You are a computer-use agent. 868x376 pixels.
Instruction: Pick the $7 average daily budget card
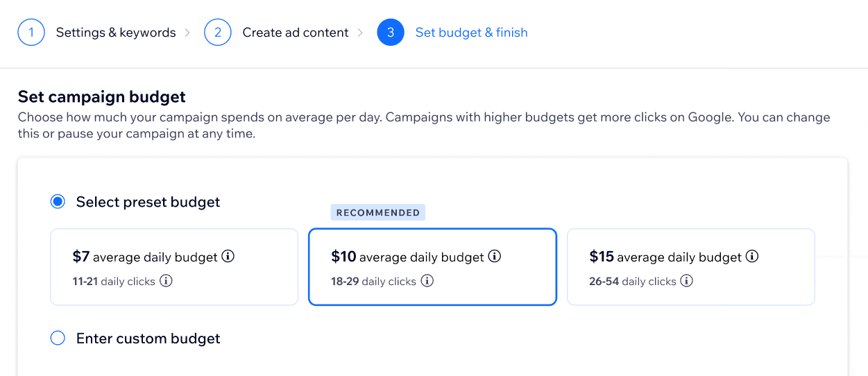pyautogui.click(x=173, y=267)
